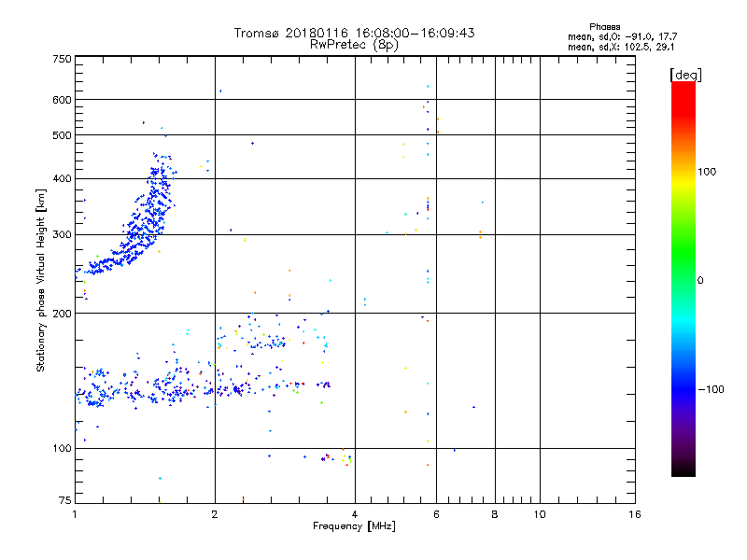Click the 'mean, sd,X: 102.5, 29.1' statistic

(x=621, y=47)
